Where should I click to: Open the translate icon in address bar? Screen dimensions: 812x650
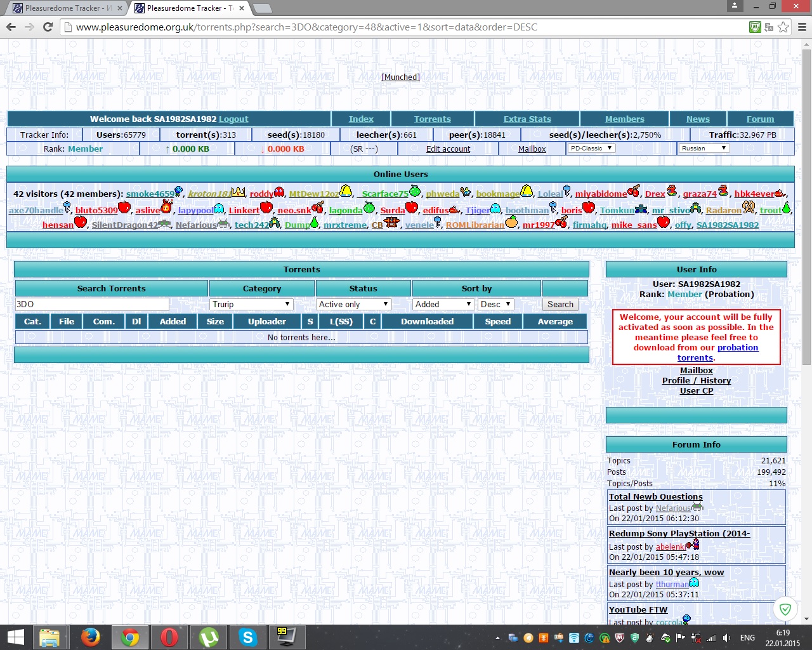pyautogui.click(x=769, y=27)
